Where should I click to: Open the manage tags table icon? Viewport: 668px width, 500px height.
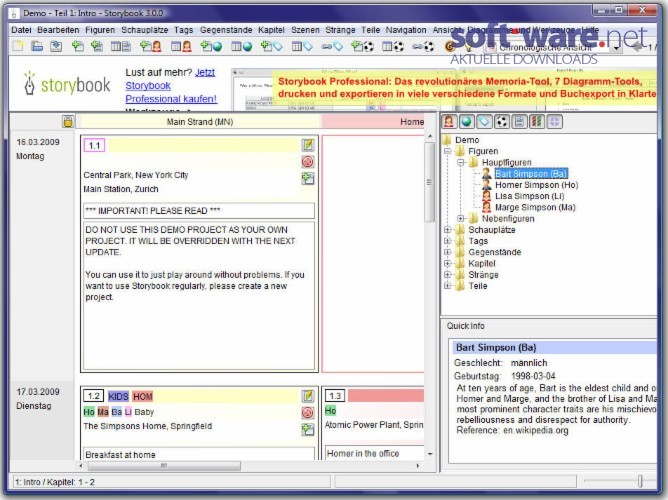click(302, 46)
